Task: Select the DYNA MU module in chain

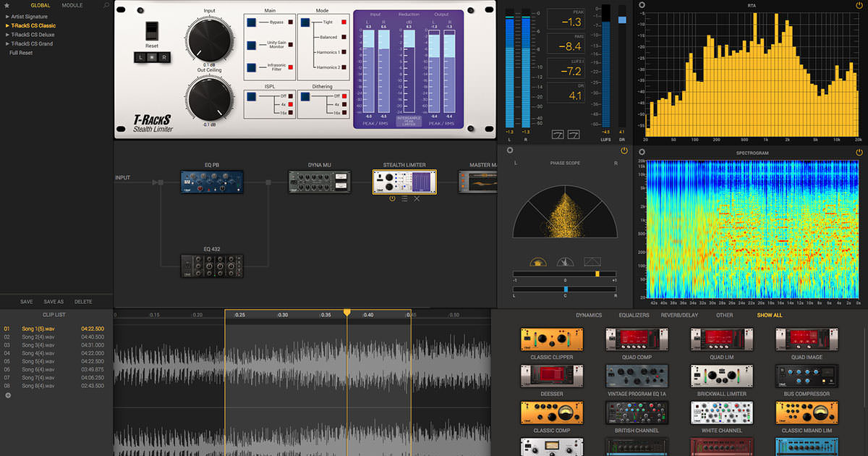Action: (x=320, y=182)
